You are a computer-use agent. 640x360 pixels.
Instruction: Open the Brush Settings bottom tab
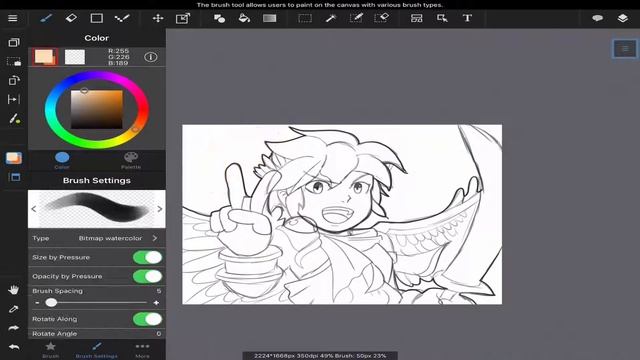point(97,350)
